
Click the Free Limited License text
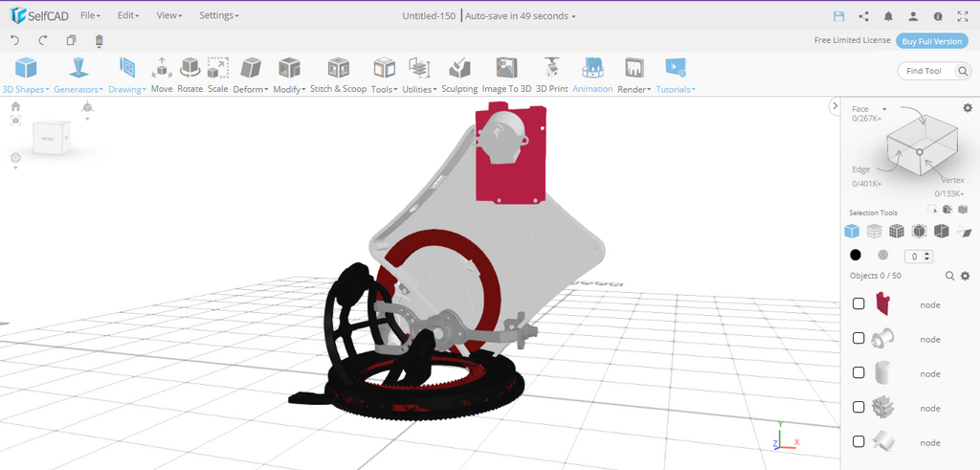pyautogui.click(x=852, y=40)
